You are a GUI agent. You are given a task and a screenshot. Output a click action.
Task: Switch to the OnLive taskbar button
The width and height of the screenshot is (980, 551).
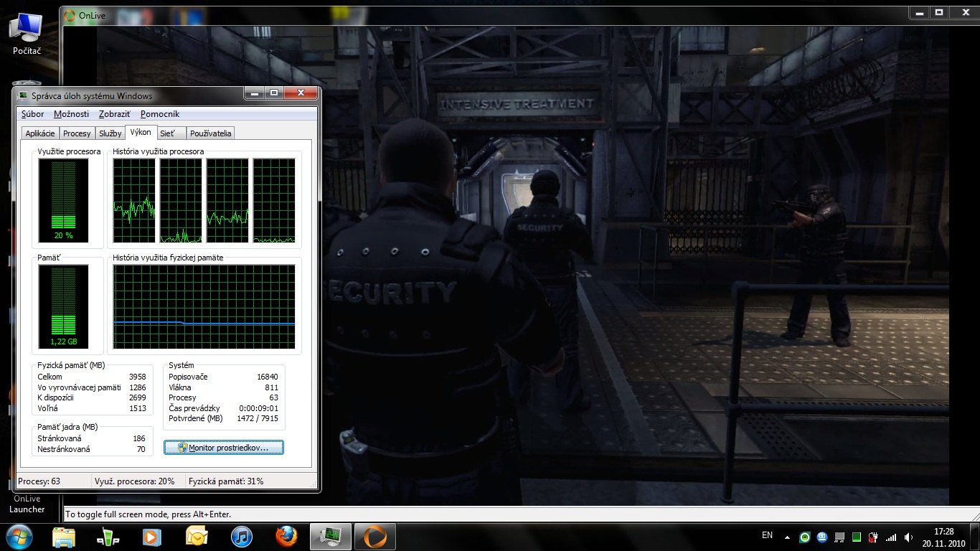click(374, 537)
